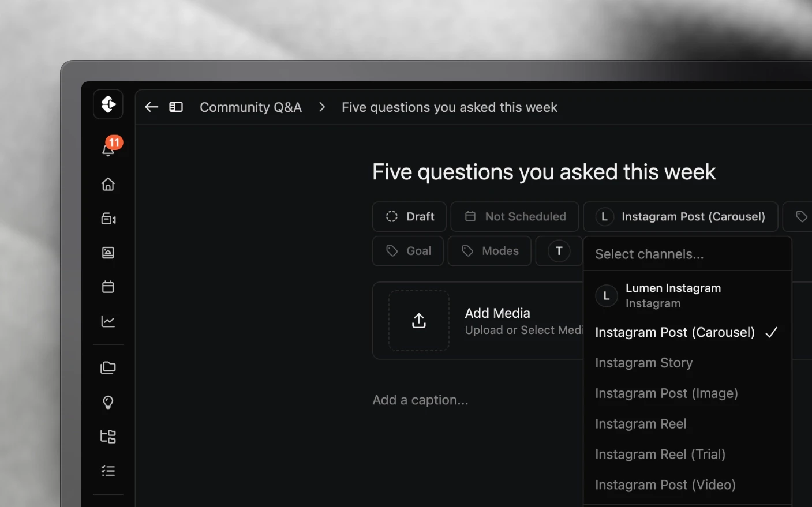Open the ideas lightbulb sidebar icon
Screen dimensions: 812x507
[x=108, y=402]
